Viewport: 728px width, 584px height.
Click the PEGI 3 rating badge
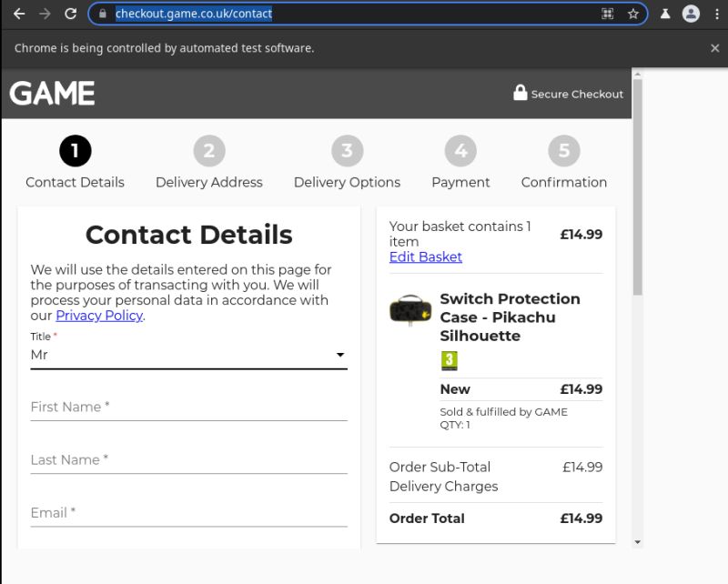[449, 361]
